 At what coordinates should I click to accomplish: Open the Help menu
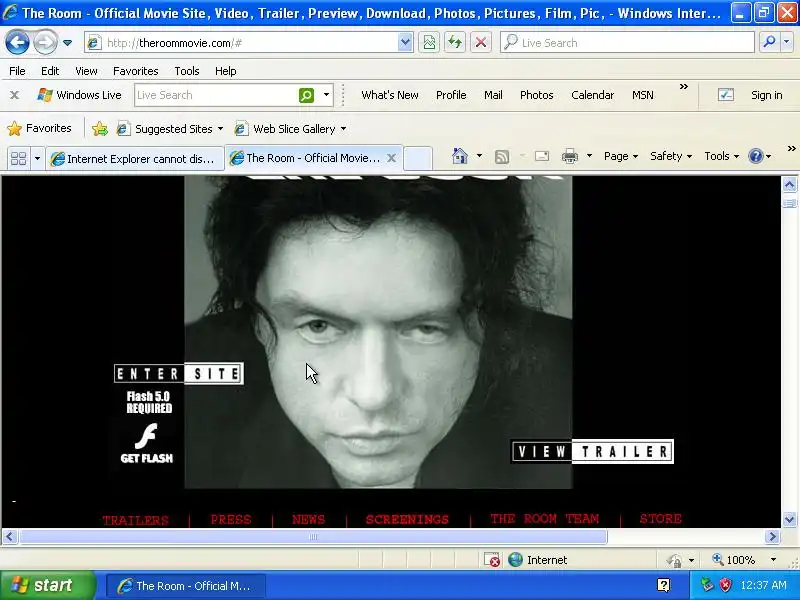click(226, 71)
